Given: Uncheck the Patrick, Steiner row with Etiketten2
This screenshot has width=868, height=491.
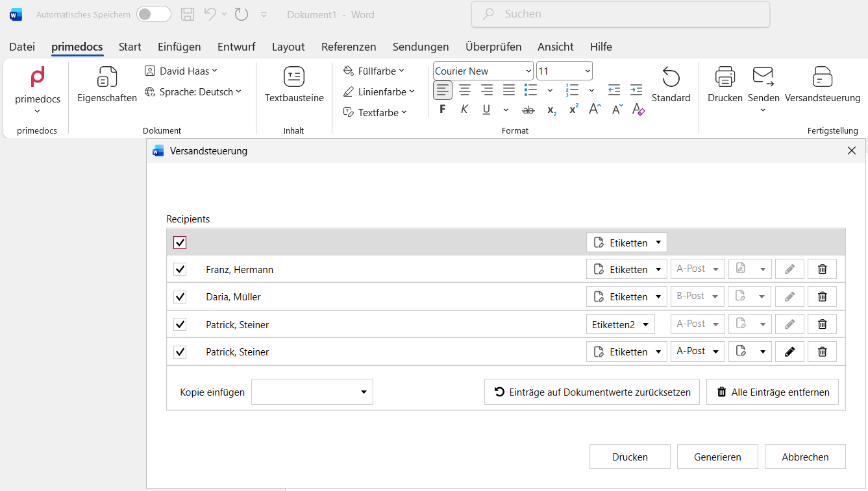Looking at the screenshot, I should click(x=180, y=324).
